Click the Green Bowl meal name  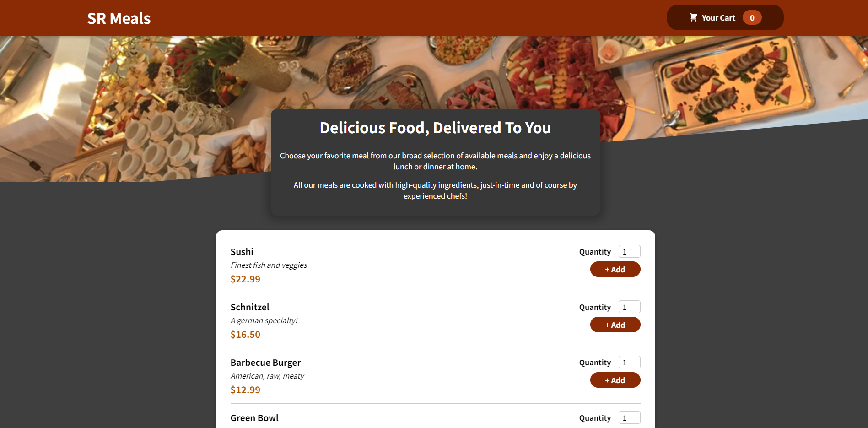click(254, 418)
